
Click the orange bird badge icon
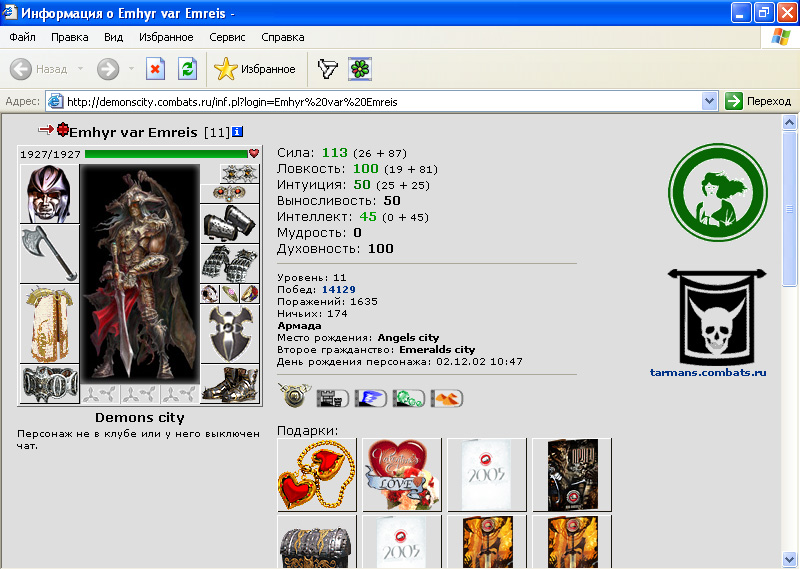447,398
